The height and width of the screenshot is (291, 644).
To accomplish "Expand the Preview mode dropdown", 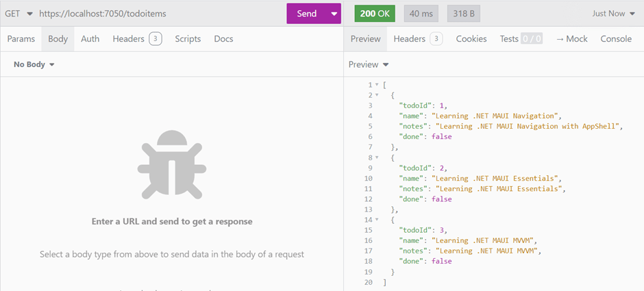I will pos(369,64).
